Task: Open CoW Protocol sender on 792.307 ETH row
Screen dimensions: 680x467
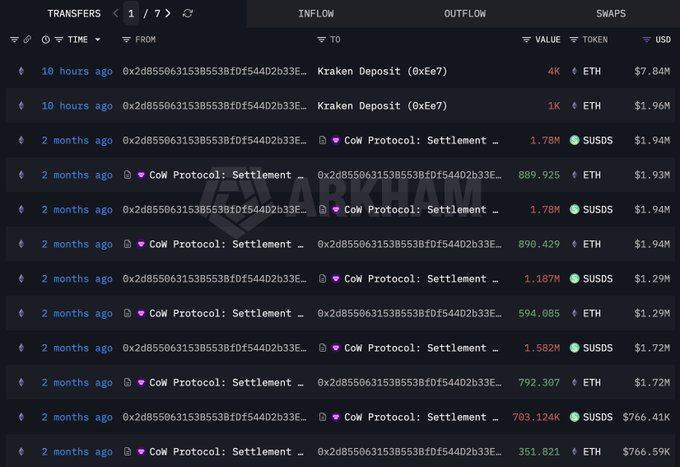Action: click(226, 382)
